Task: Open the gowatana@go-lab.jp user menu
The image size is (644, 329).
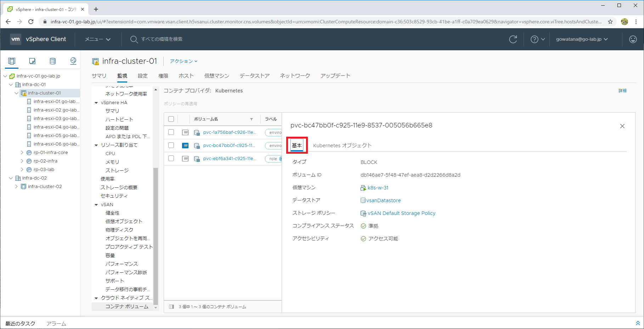Action: coord(582,39)
